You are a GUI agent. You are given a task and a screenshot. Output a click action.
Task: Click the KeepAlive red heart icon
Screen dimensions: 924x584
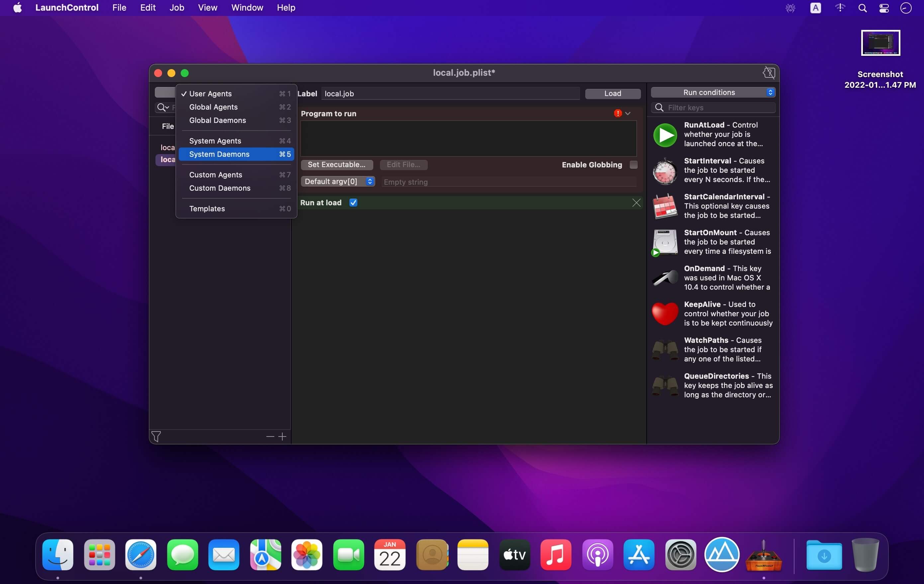pos(665,314)
